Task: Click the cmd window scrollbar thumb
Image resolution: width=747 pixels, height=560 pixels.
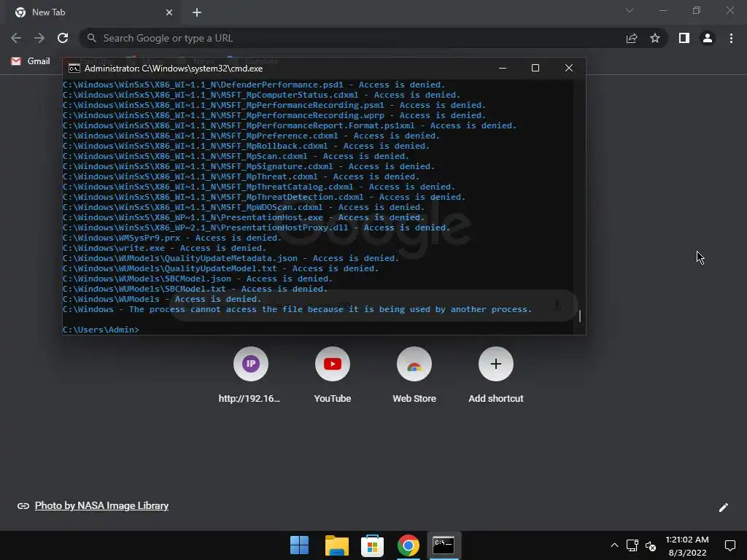Action: [x=580, y=316]
